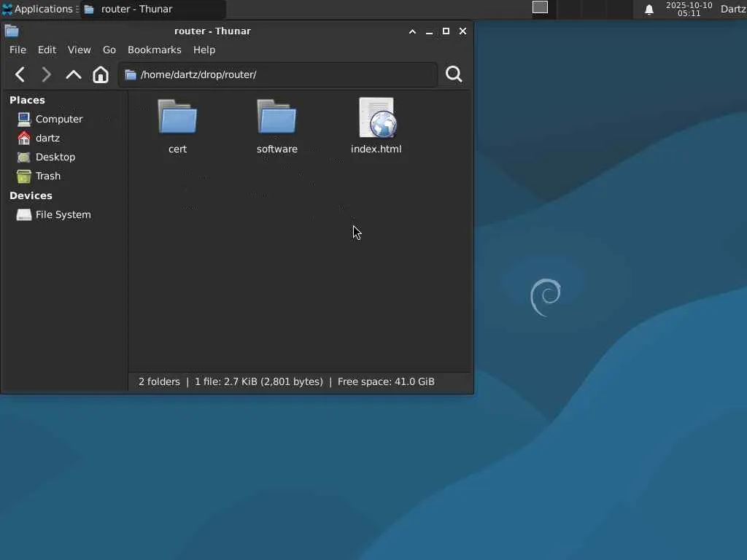Click the status bar '2 folders' text

(x=159, y=382)
